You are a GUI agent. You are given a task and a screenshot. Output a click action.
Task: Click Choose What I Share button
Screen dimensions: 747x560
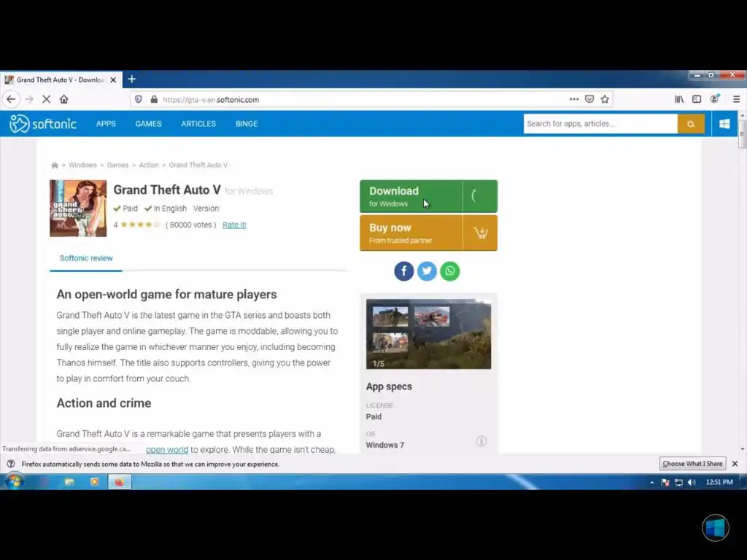(x=693, y=463)
